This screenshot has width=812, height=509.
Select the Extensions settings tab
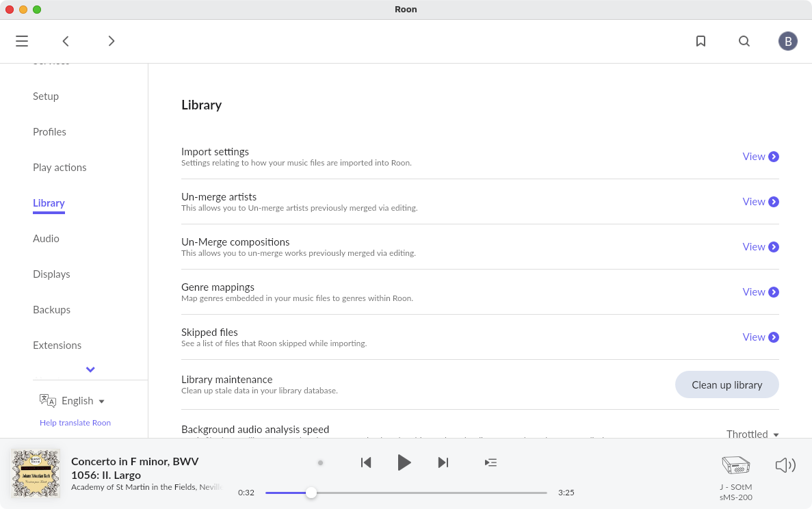coord(57,345)
